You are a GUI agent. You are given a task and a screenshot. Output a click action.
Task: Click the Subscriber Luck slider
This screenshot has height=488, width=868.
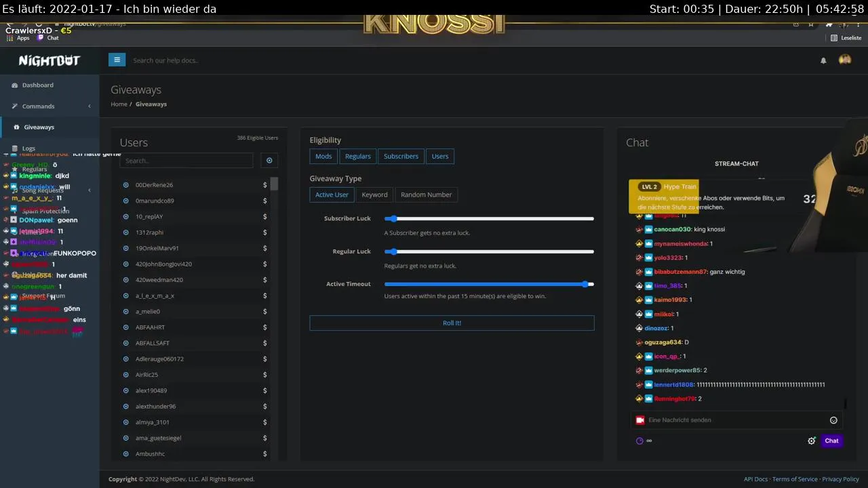click(x=489, y=218)
